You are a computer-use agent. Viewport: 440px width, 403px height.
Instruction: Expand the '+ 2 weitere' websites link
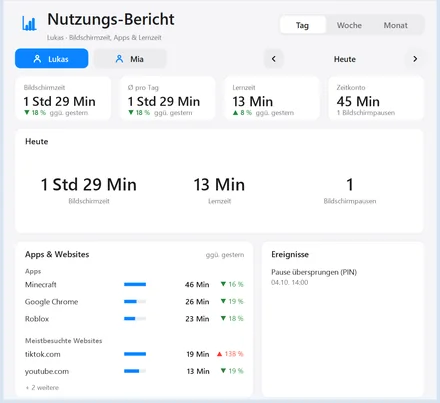click(x=42, y=388)
